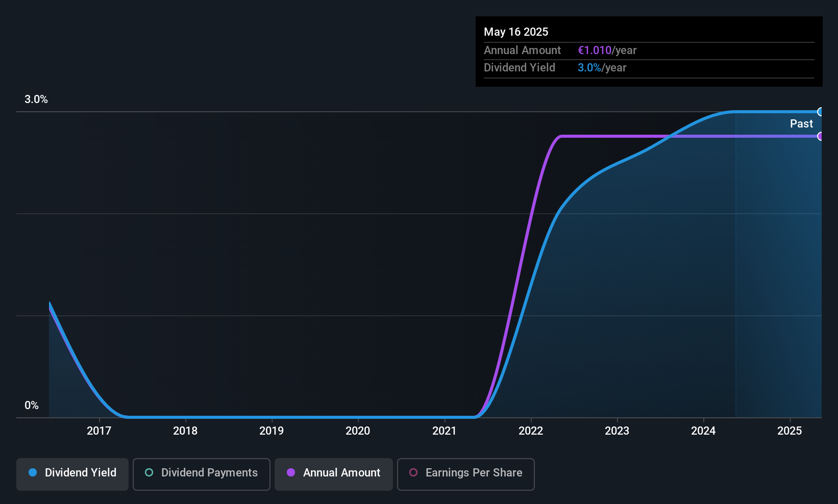Click the blue dividend yield endpoint marker

click(821, 112)
